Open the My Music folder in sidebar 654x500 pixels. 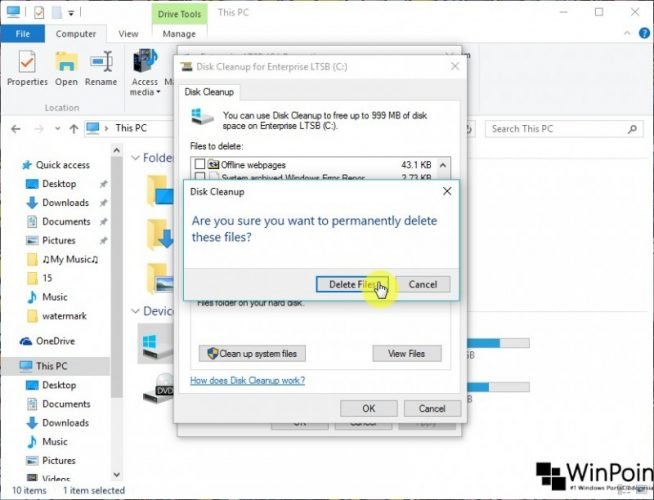coord(70,259)
